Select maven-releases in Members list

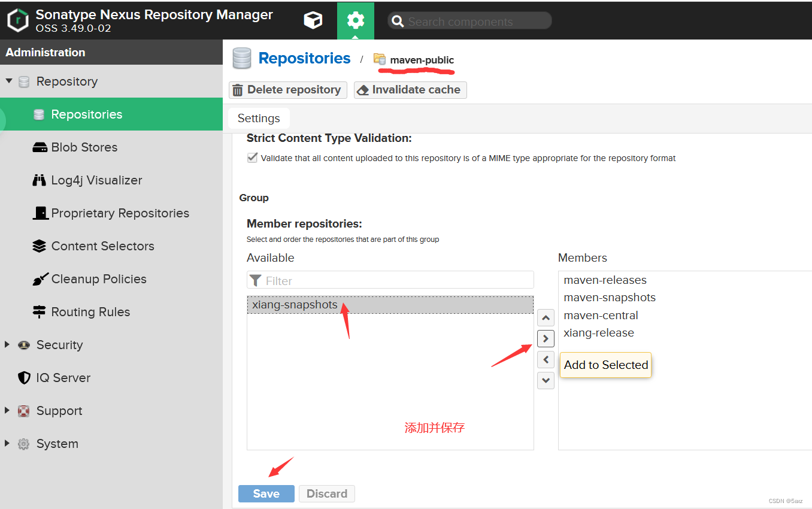tap(685, 280)
